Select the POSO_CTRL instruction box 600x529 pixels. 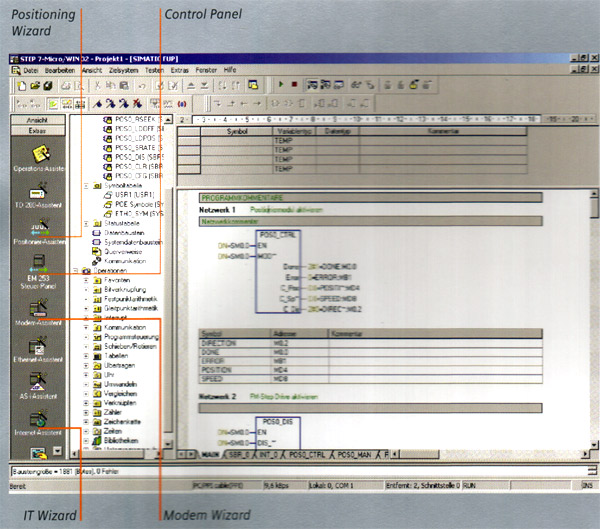[x=278, y=272]
